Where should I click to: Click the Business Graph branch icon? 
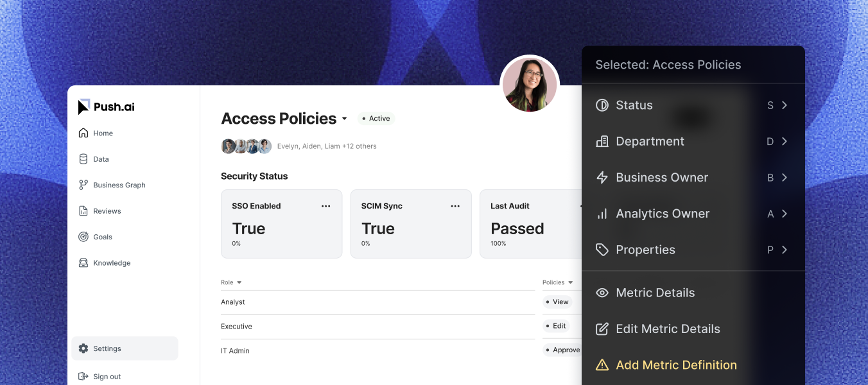pos(83,185)
